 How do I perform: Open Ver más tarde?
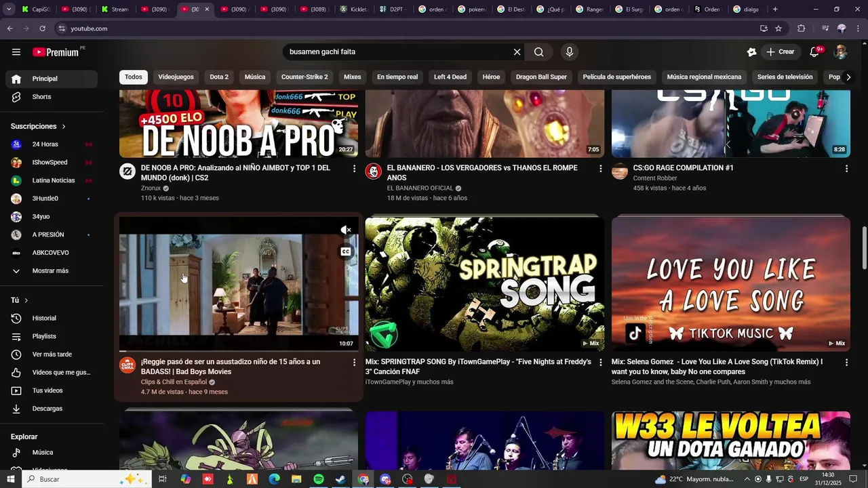pyautogui.click(x=52, y=354)
